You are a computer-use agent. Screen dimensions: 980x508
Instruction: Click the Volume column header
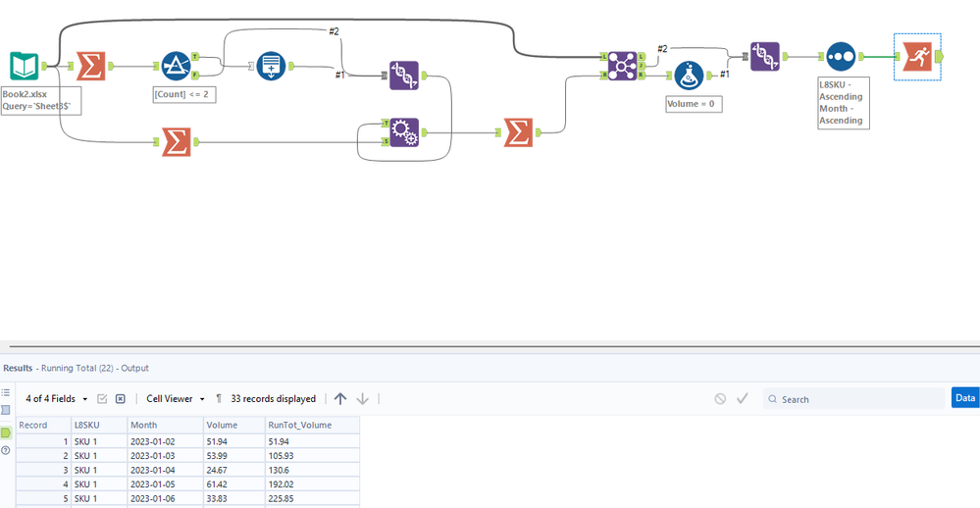click(x=233, y=425)
